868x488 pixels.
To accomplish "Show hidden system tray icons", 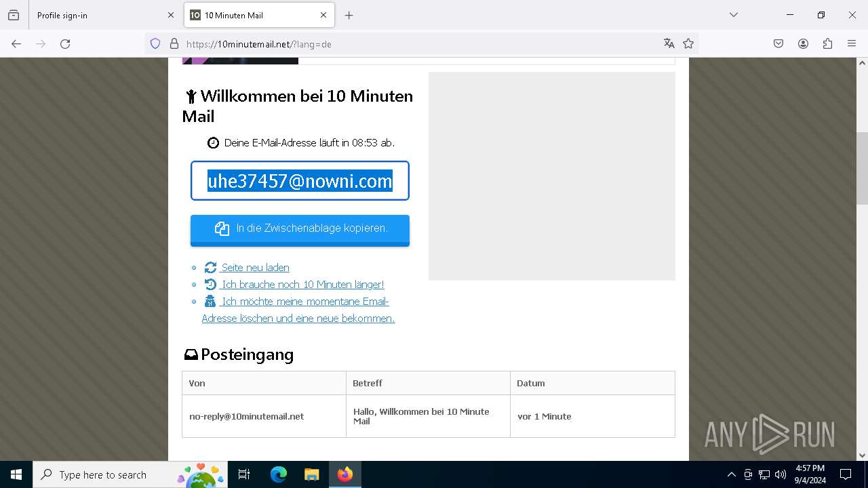I will (x=731, y=474).
